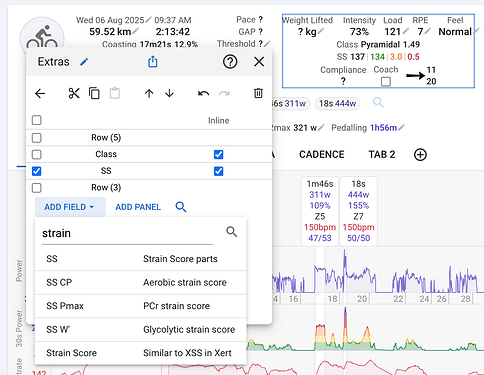Select the Row (3) checkbox
This screenshot has height=375, width=484.
pos(37,188)
